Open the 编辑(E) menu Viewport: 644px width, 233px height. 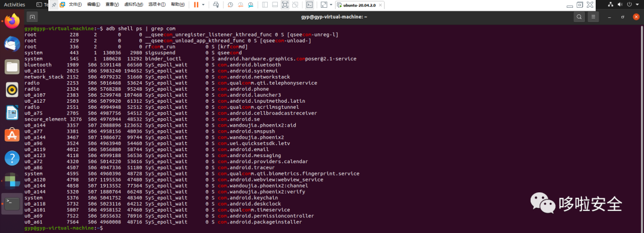(94, 5)
